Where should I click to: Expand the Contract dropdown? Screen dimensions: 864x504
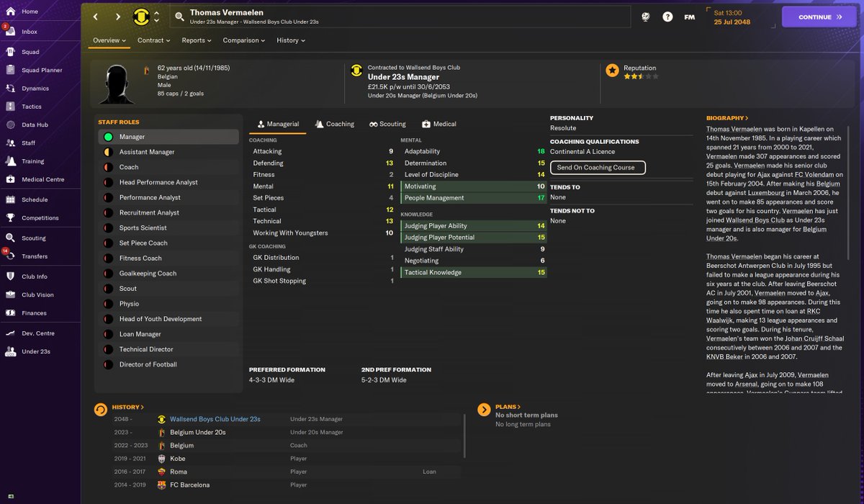click(x=153, y=40)
